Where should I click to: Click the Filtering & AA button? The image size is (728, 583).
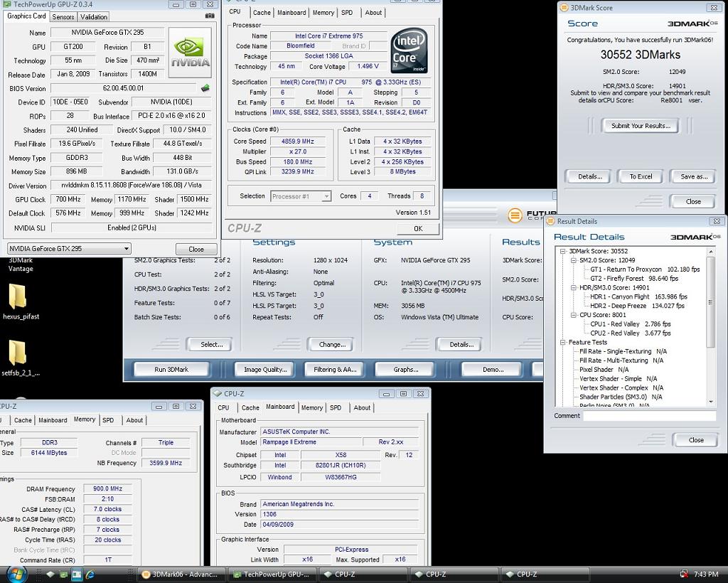tap(335, 370)
